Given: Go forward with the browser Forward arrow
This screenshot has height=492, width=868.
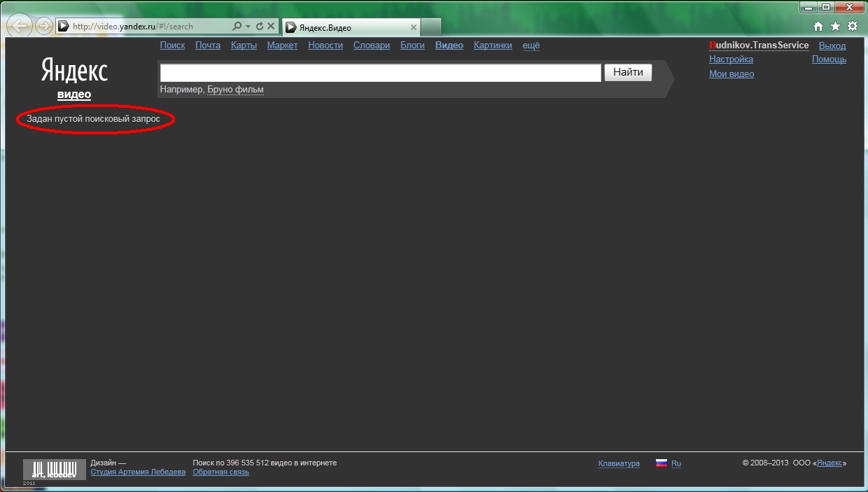Looking at the screenshot, I should pos(44,27).
